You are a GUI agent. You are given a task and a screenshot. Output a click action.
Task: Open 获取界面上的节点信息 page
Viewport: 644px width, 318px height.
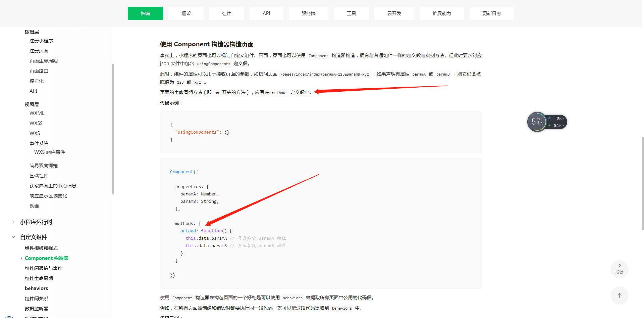53,186
